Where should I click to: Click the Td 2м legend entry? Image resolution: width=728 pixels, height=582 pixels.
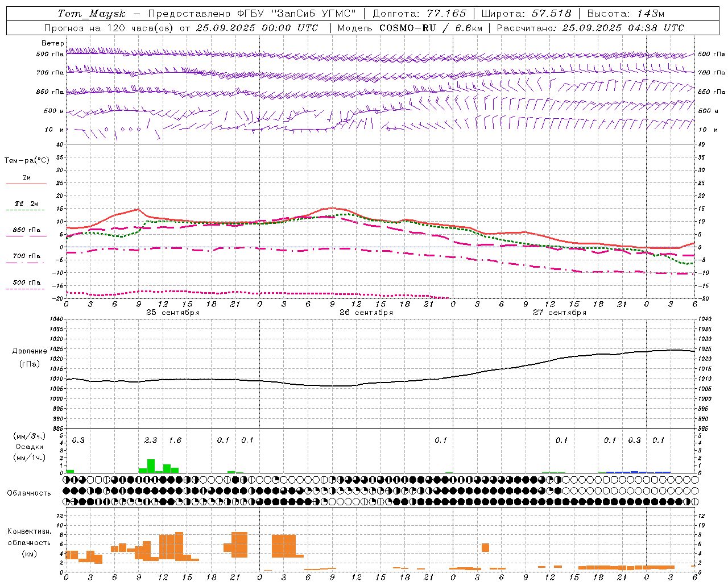pyautogui.click(x=26, y=203)
